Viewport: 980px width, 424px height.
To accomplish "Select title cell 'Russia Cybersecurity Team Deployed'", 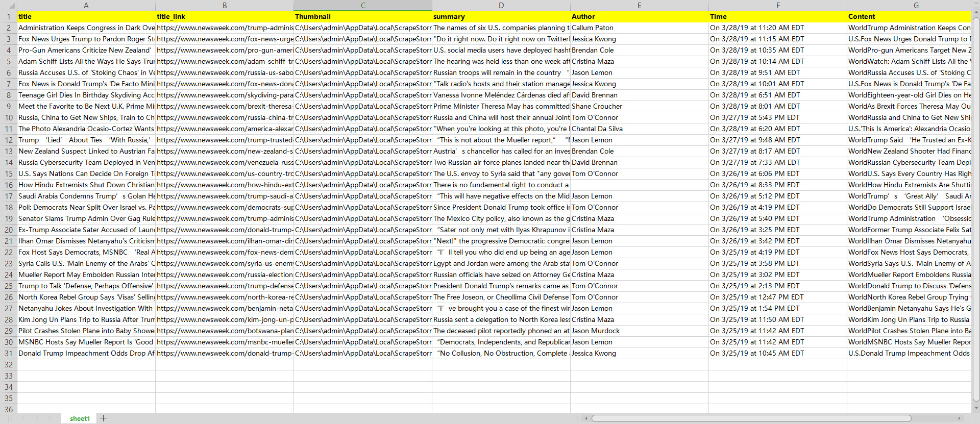I will (x=86, y=162).
